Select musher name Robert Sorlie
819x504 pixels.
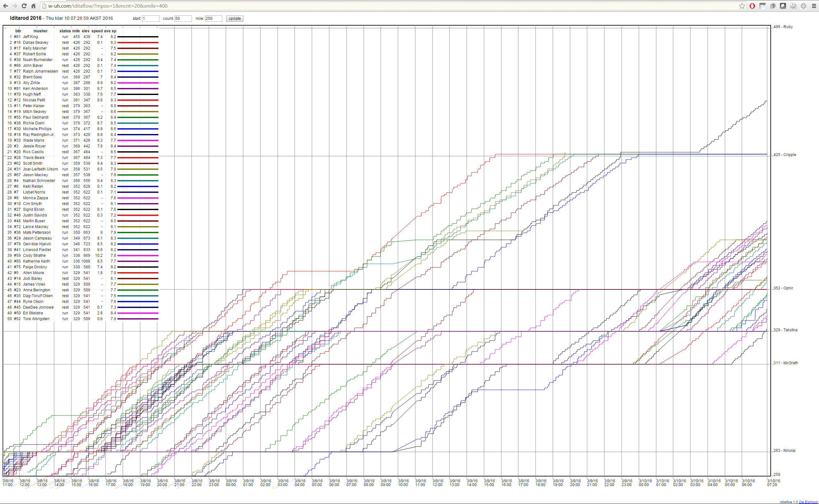pyautogui.click(x=34, y=54)
